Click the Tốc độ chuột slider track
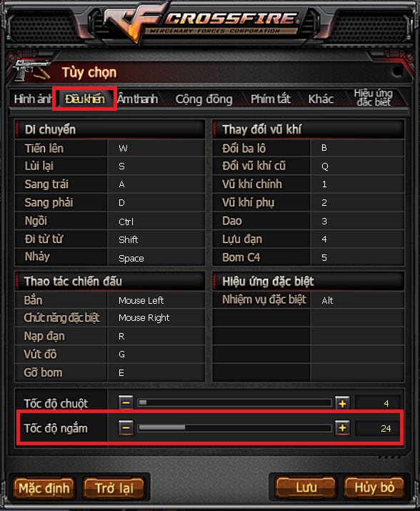 point(235,403)
